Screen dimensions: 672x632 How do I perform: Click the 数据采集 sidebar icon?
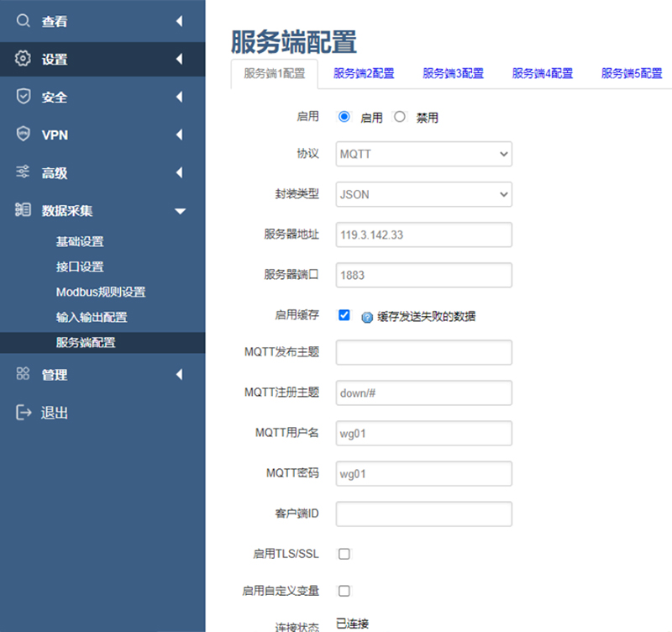(x=24, y=210)
